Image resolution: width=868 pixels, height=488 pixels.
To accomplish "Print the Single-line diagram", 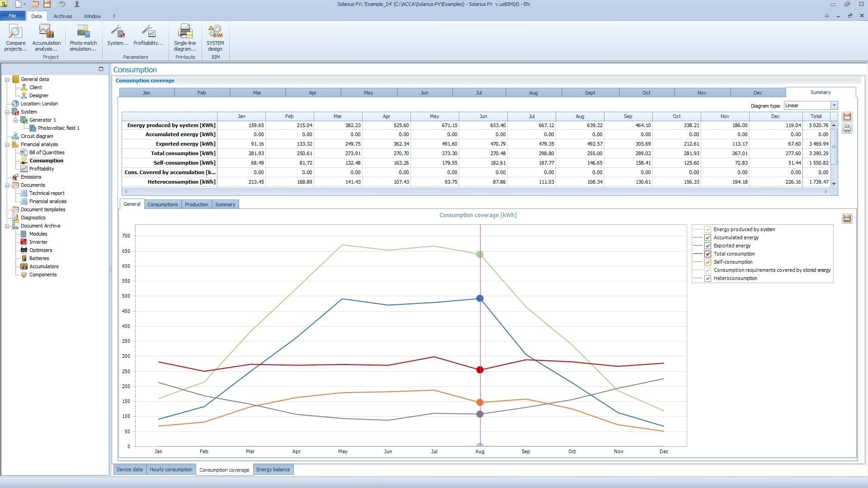I will [x=185, y=38].
